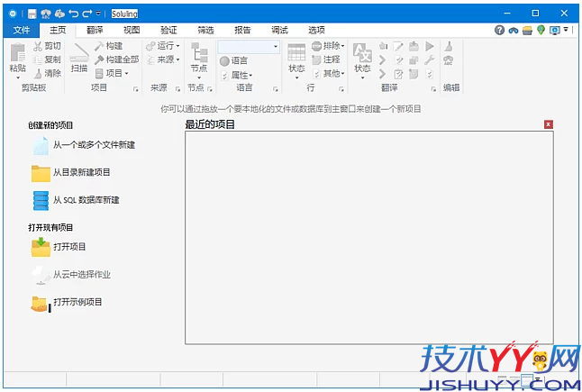Click the empty 最近的项目 list area

click(x=369, y=238)
